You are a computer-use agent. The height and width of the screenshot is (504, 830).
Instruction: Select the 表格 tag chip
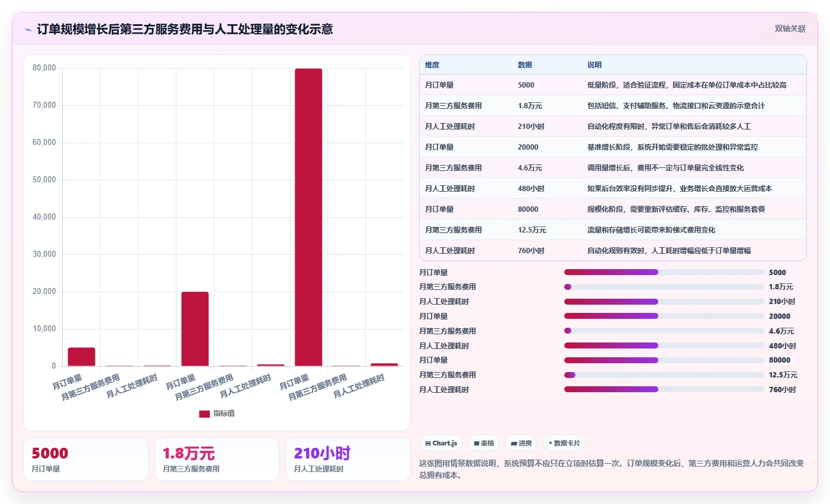[484, 443]
